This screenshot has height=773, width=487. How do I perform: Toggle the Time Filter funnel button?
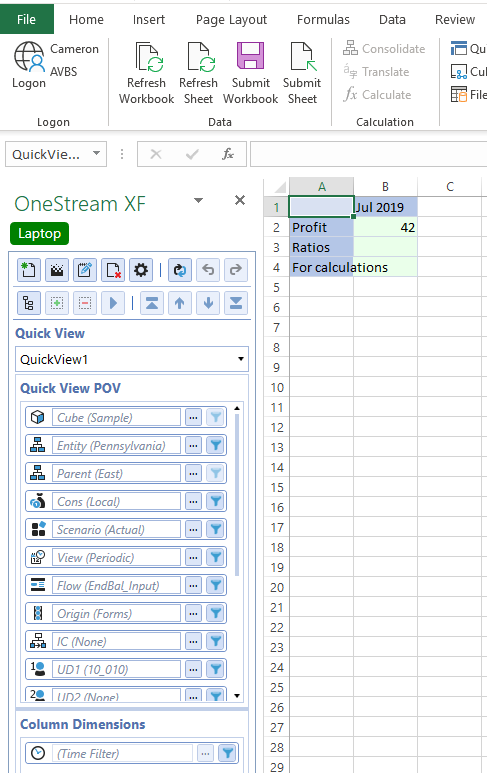[x=228, y=753]
